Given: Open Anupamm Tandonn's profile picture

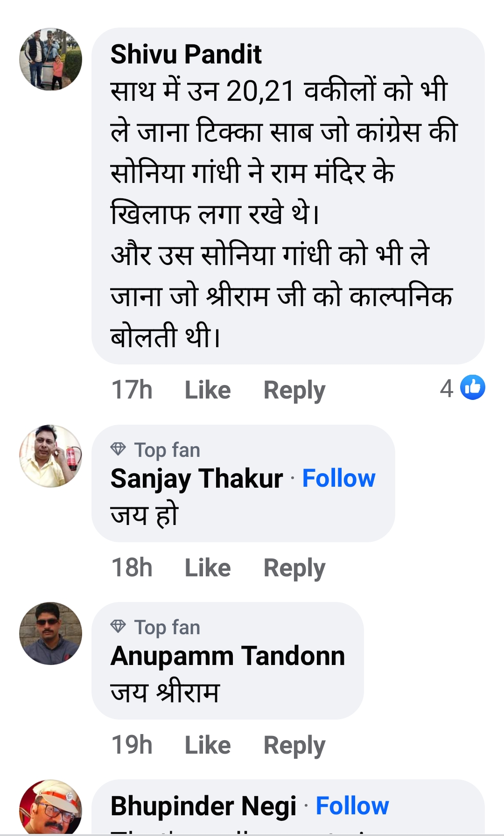Looking at the screenshot, I should pyautogui.click(x=50, y=633).
